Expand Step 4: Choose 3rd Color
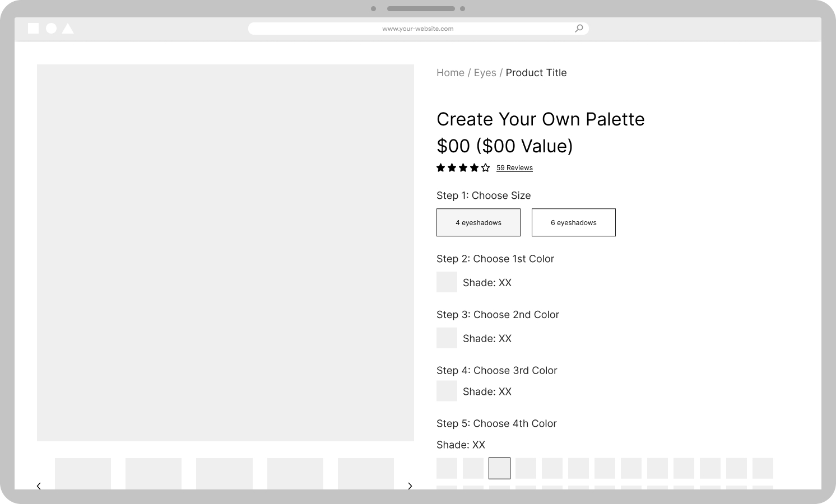 pos(496,371)
